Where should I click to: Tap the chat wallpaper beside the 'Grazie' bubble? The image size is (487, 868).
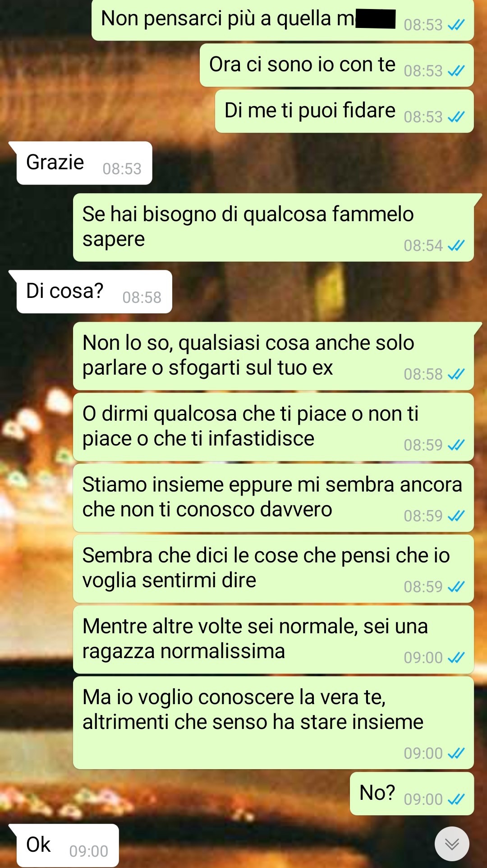316,163
